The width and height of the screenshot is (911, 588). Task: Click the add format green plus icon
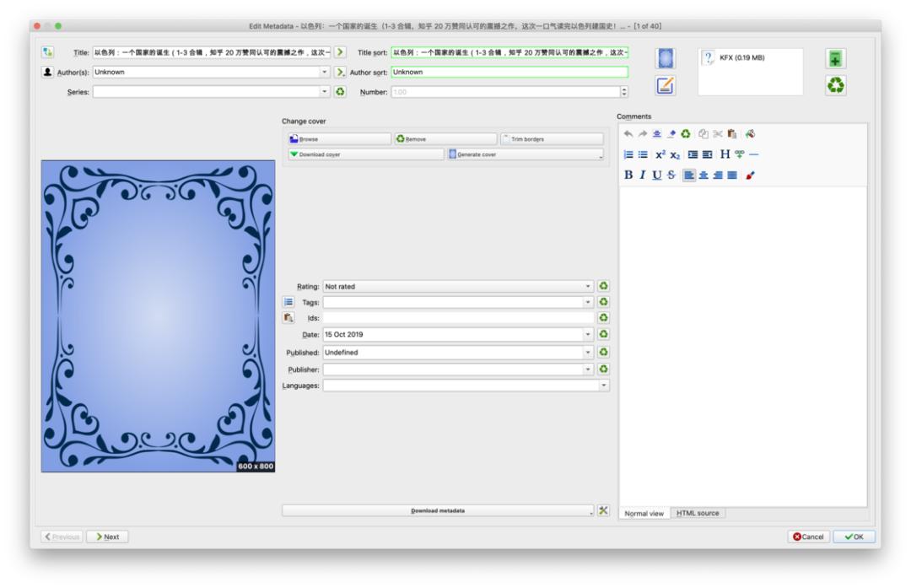(x=836, y=58)
